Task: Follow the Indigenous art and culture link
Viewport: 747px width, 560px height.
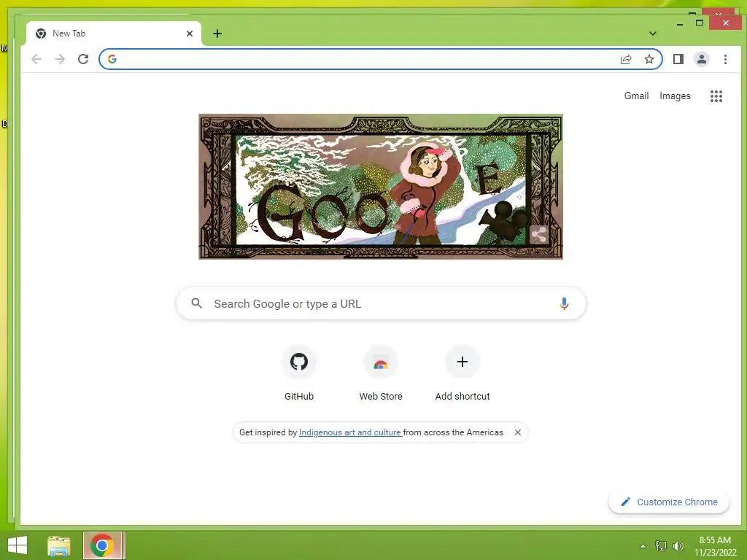Action: [x=349, y=432]
